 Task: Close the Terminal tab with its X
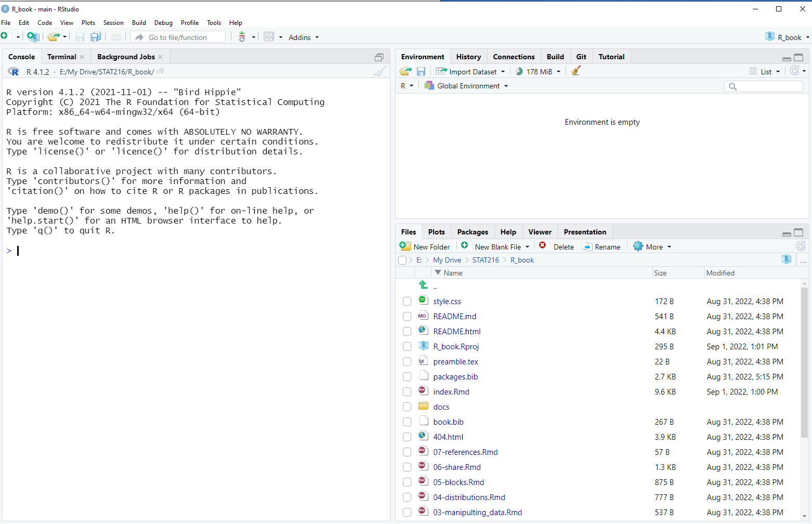[x=82, y=57]
